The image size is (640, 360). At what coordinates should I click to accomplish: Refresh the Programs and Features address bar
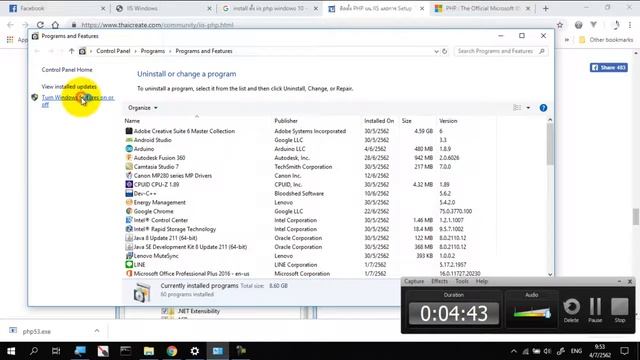[444, 51]
